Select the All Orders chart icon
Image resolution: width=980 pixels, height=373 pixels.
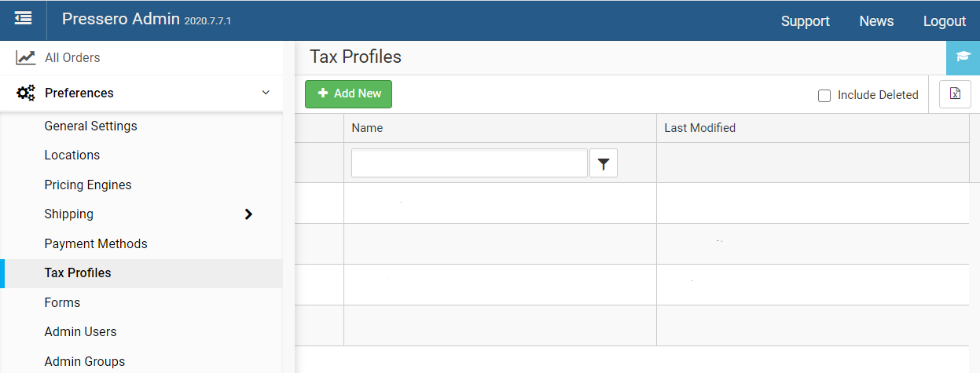click(x=26, y=57)
